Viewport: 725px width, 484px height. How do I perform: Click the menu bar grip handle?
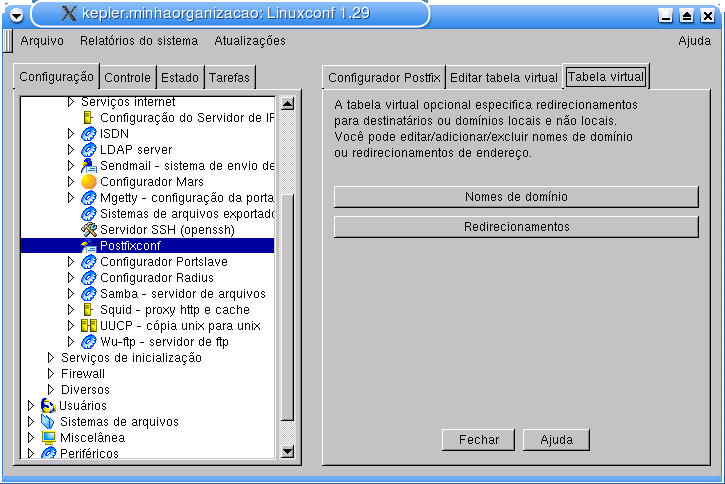coord(7,41)
